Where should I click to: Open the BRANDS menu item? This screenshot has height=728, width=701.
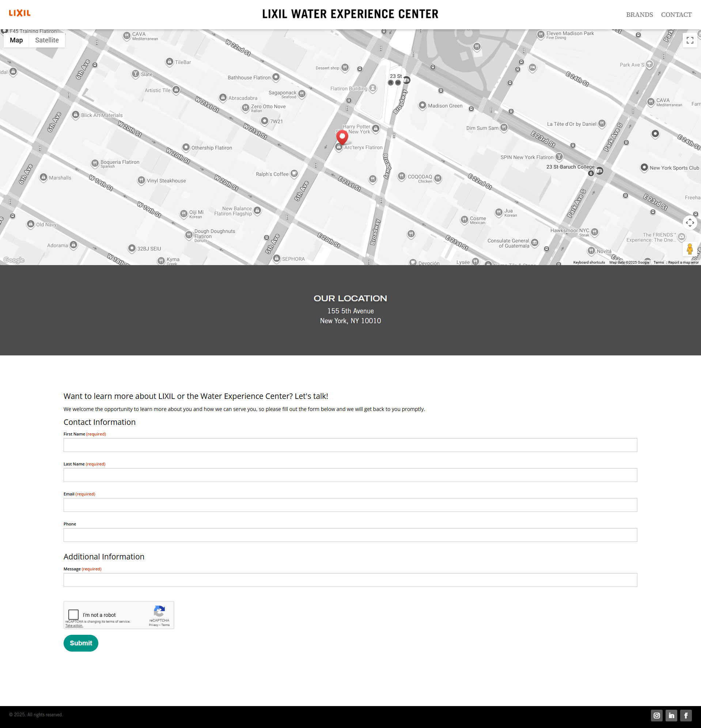point(639,15)
